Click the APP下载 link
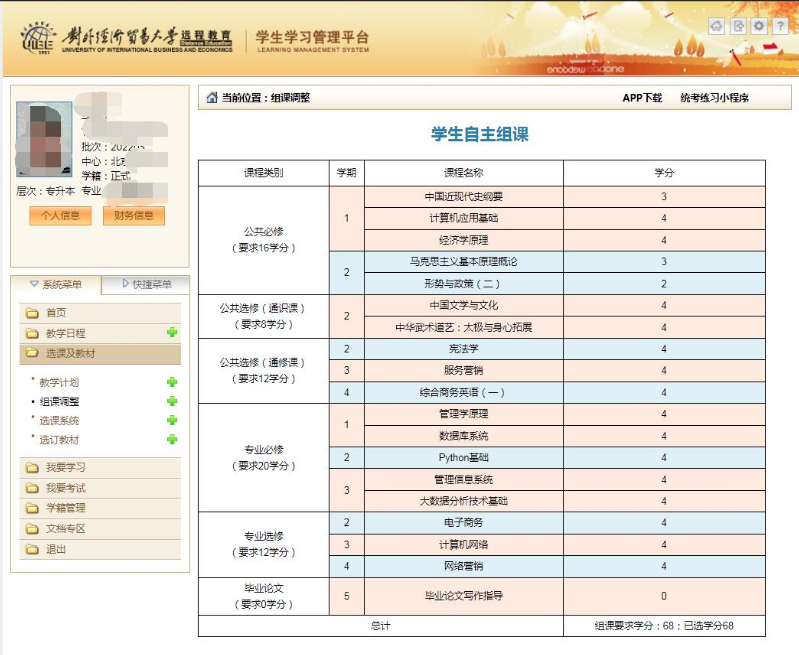 click(642, 98)
